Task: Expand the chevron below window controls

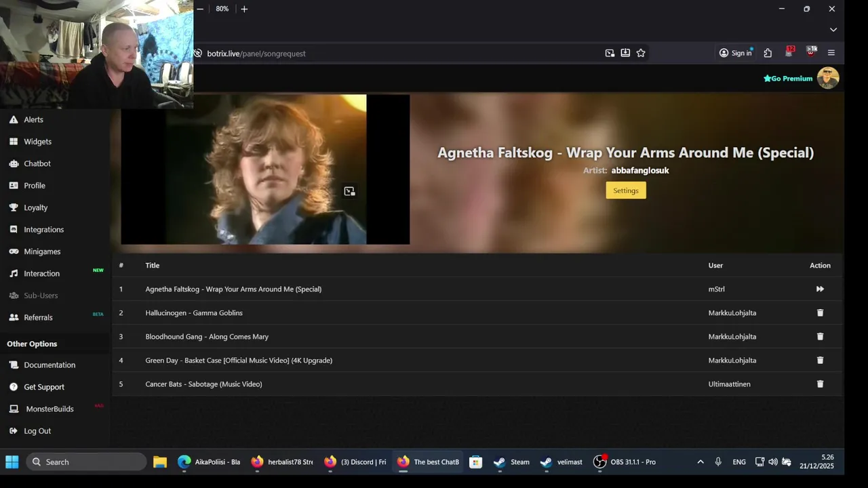Action: 833,30
